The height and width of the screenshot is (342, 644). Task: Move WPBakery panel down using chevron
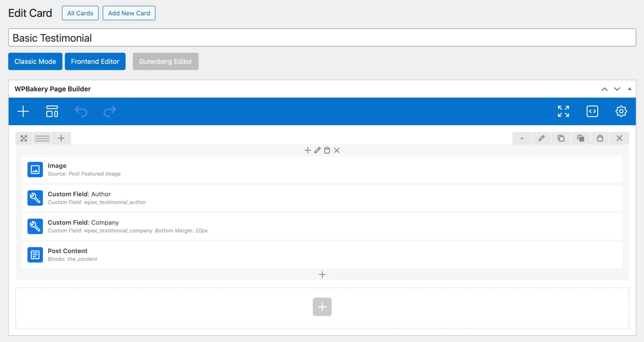617,89
